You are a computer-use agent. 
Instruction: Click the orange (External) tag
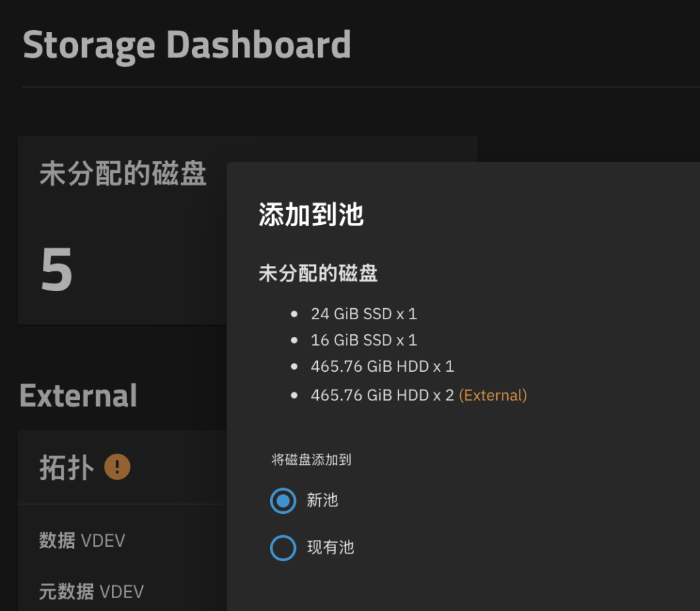tap(493, 396)
